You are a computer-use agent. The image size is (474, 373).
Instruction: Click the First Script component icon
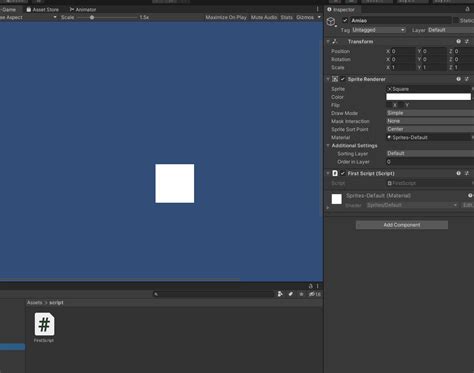(335, 173)
